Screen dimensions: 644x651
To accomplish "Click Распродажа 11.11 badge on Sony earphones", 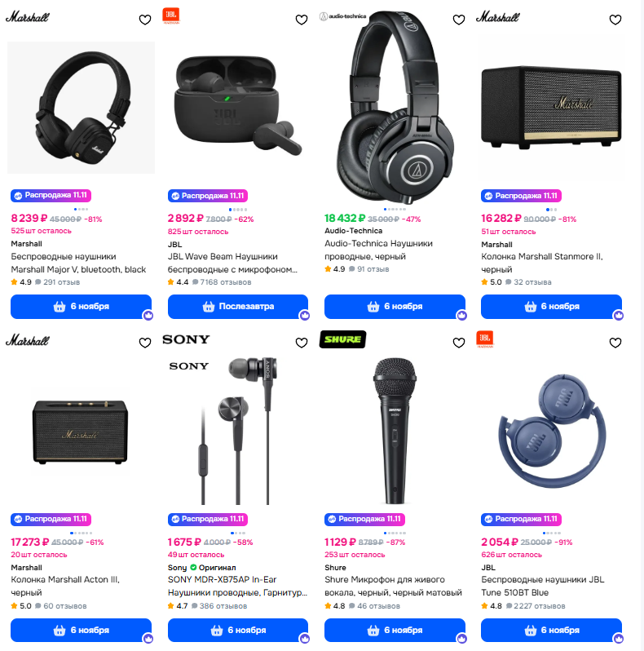I will (208, 519).
